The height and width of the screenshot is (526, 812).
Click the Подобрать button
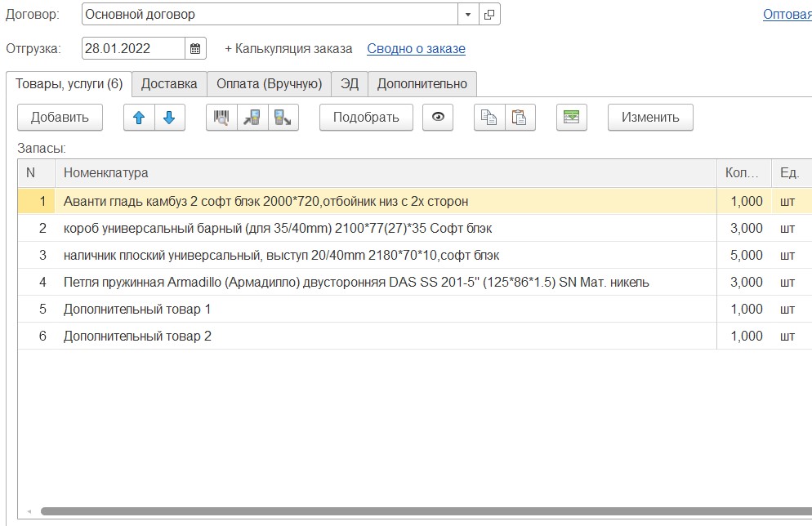point(366,117)
